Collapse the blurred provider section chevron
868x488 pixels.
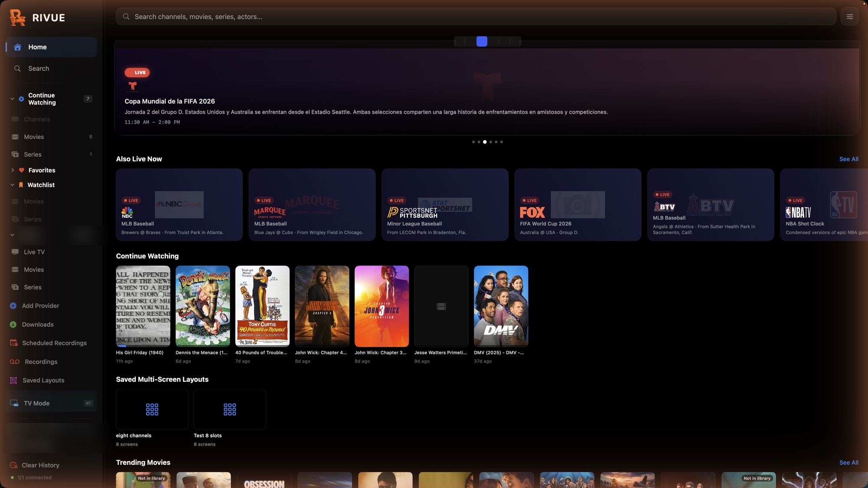12,235
